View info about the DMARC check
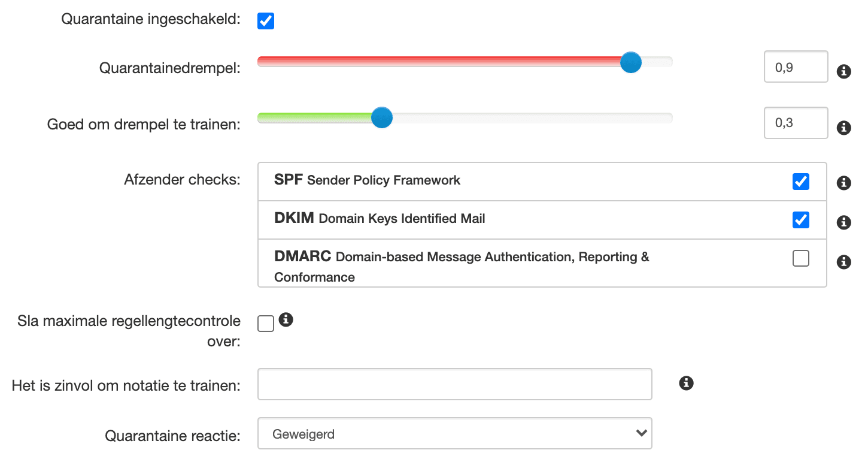This screenshot has height=459, width=868. (x=843, y=262)
